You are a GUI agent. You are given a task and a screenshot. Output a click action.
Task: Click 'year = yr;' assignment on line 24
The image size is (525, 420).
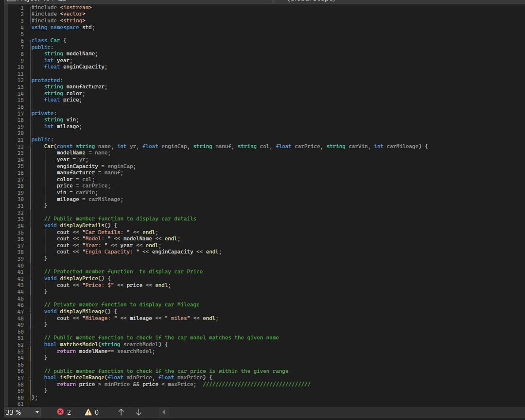point(72,160)
